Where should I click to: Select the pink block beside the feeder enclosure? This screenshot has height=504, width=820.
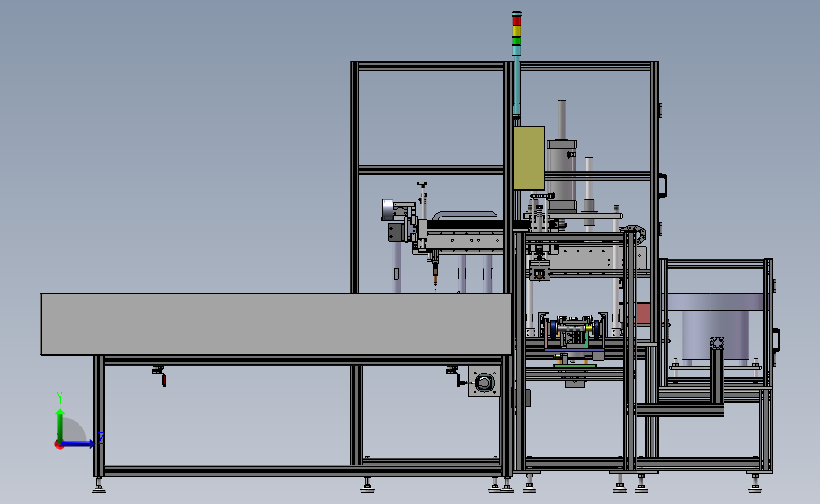click(x=645, y=313)
